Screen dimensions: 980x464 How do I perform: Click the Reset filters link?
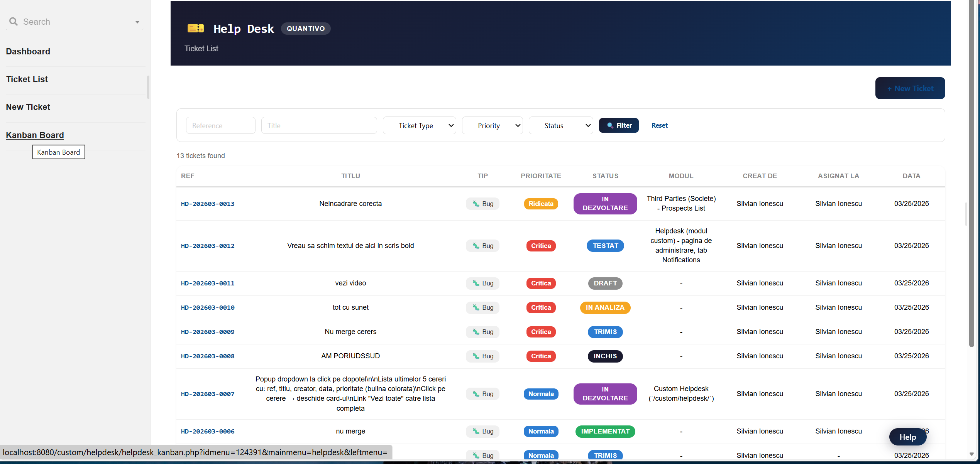click(x=659, y=125)
